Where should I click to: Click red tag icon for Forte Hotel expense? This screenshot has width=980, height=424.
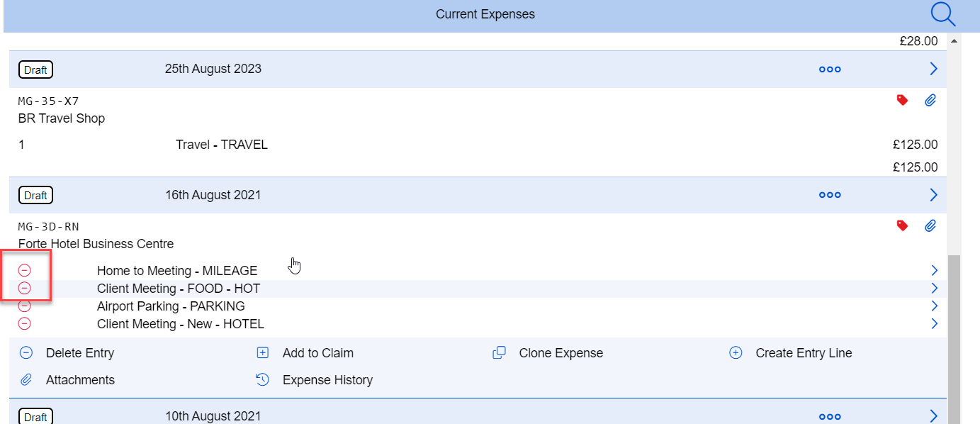click(902, 225)
